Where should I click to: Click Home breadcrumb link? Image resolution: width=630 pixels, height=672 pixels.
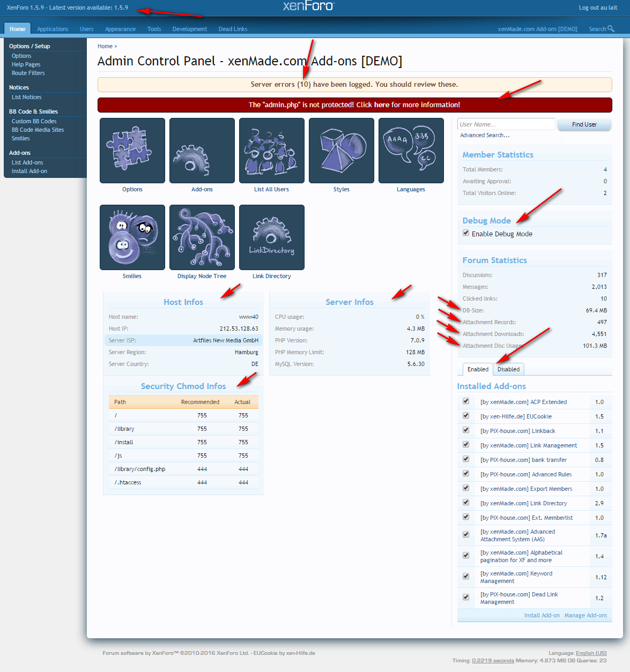[x=105, y=46]
